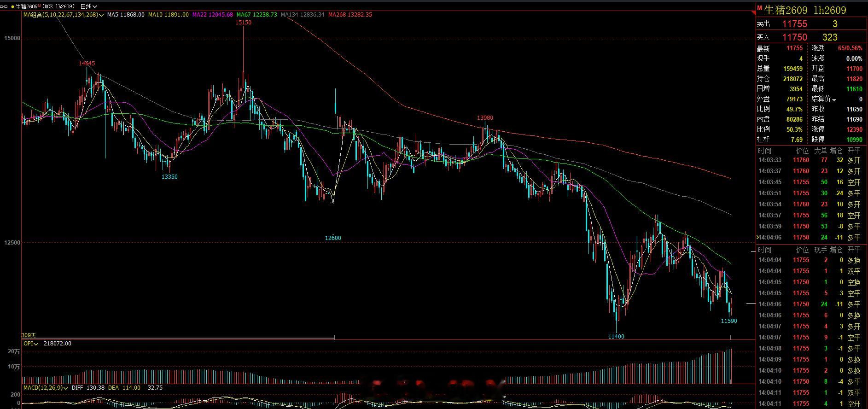
Task: Click the 生猪2609 (DCE lh2609) chart title
Action: (x=45, y=6)
